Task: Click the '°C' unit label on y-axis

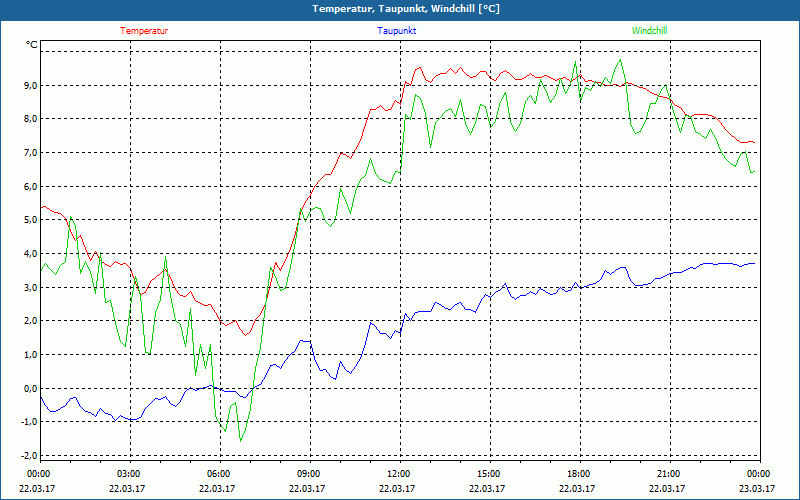Action: coord(32,45)
